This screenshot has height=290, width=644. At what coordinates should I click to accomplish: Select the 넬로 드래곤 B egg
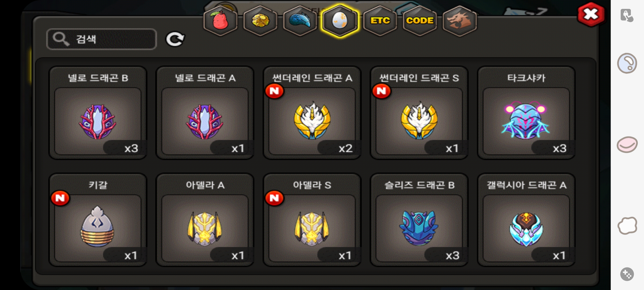click(x=98, y=113)
